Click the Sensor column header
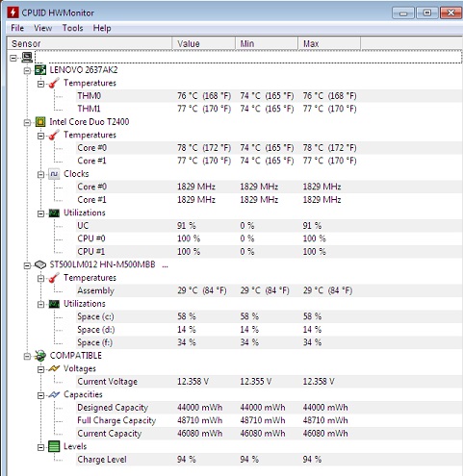463x476 pixels. [x=90, y=43]
